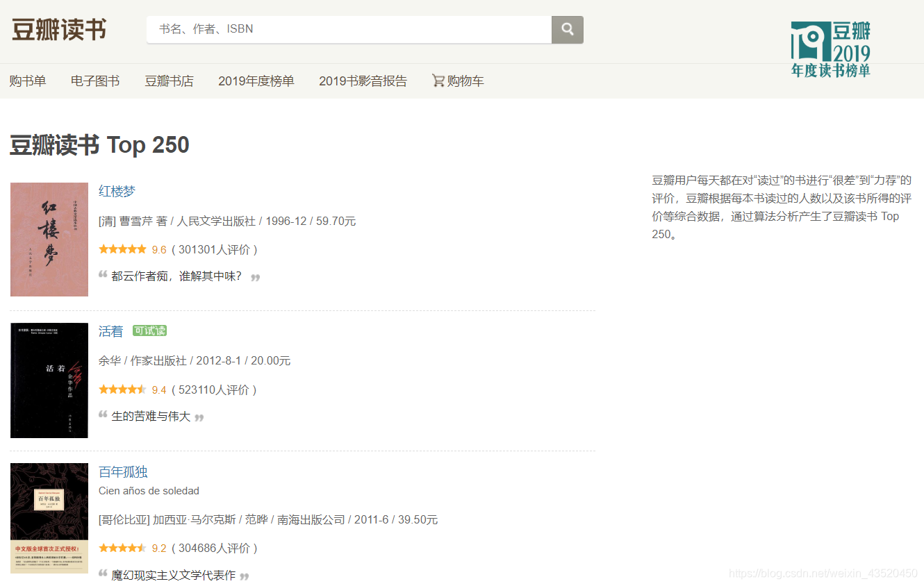Open the 活着 book title link
This screenshot has height=586, width=924.
(110, 331)
